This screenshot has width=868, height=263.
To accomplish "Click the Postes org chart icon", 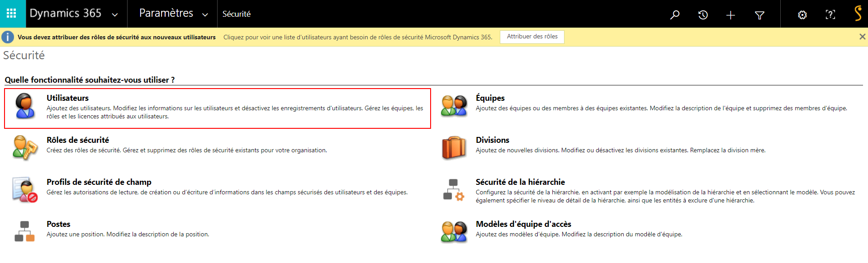I will click(x=25, y=231).
